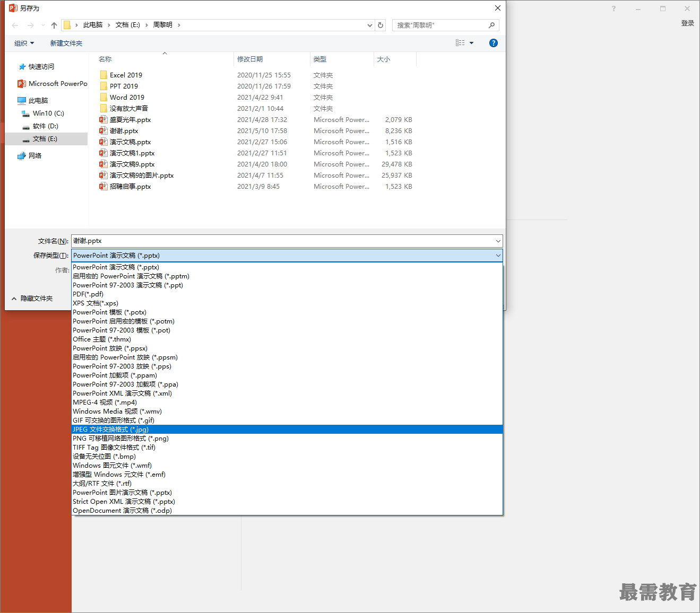Choose TIFF Tag 图像文件格式 (*.tif)

pos(287,448)
